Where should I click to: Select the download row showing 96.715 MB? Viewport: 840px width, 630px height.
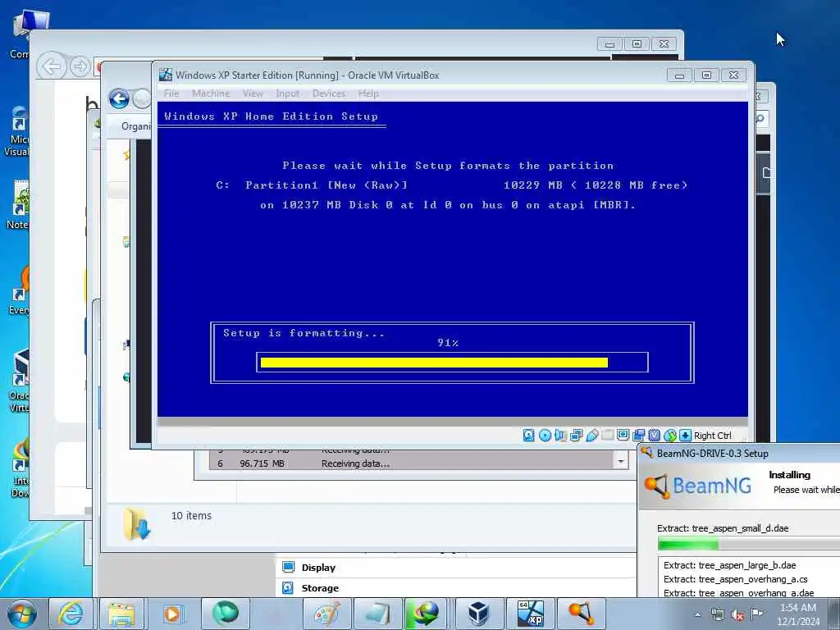[413, 463]
